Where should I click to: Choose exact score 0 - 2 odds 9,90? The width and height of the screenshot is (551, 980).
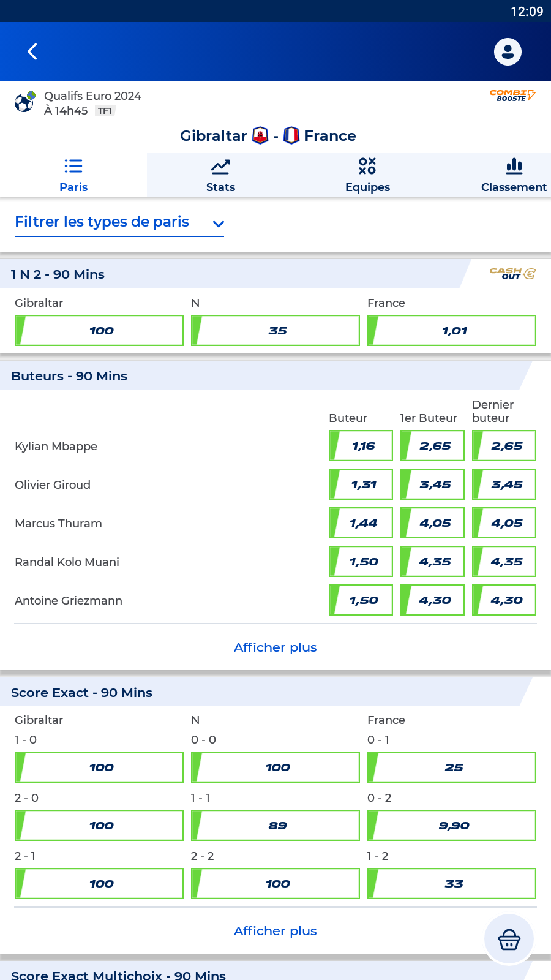point(452,826)
